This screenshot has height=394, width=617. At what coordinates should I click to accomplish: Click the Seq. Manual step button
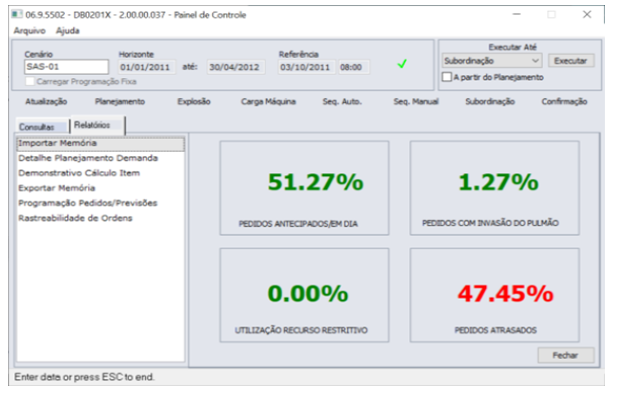416,102
